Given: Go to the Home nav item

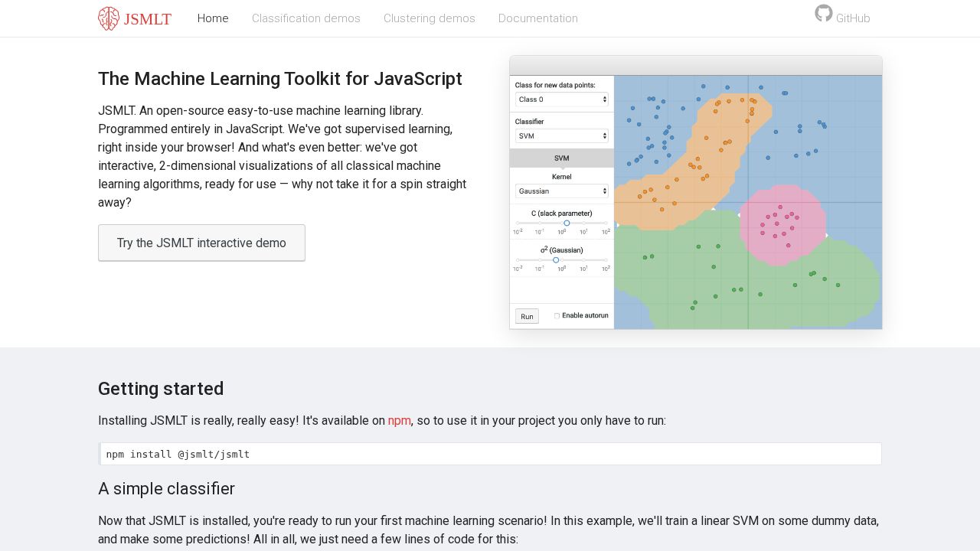Looking at the screenshot, I should tap(213, 18).
